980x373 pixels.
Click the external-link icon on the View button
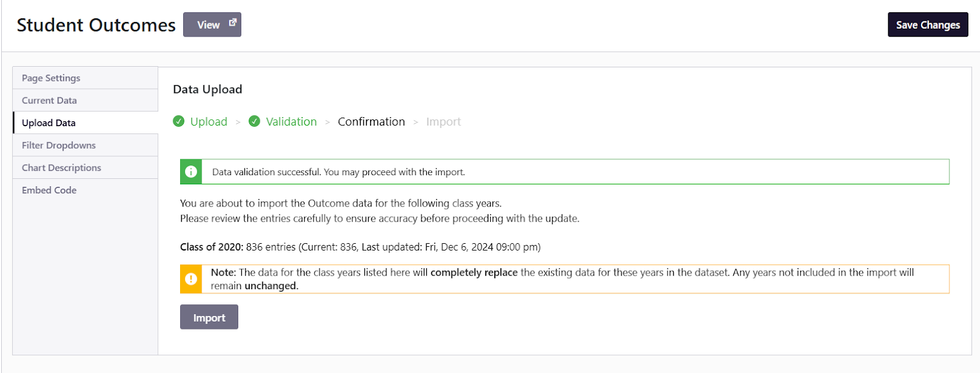pyautogui.click(x=233, y=23)
